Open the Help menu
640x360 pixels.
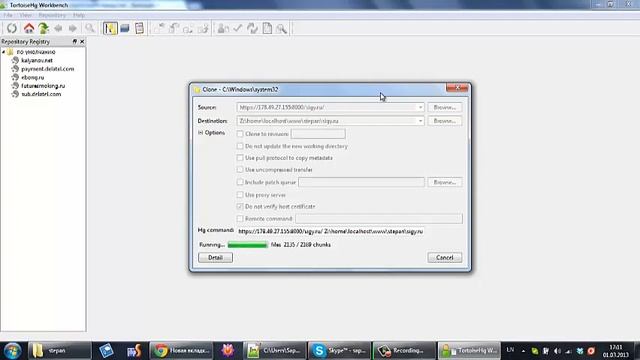point(79,15)
